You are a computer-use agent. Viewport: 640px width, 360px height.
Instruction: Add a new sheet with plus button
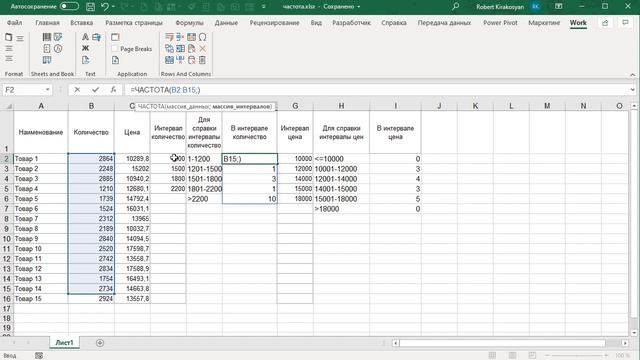coord(100,343)
